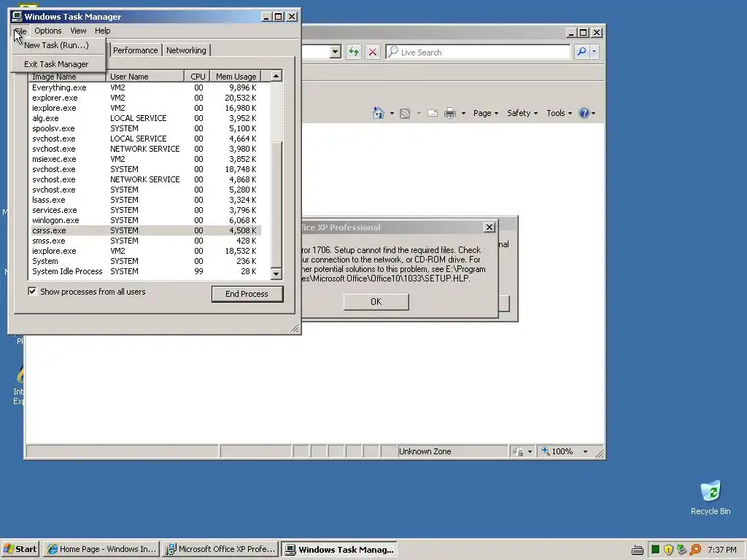Screen dimensions: 747x560
Task: Click the Read Mail envelope icon
Action: 433,113
